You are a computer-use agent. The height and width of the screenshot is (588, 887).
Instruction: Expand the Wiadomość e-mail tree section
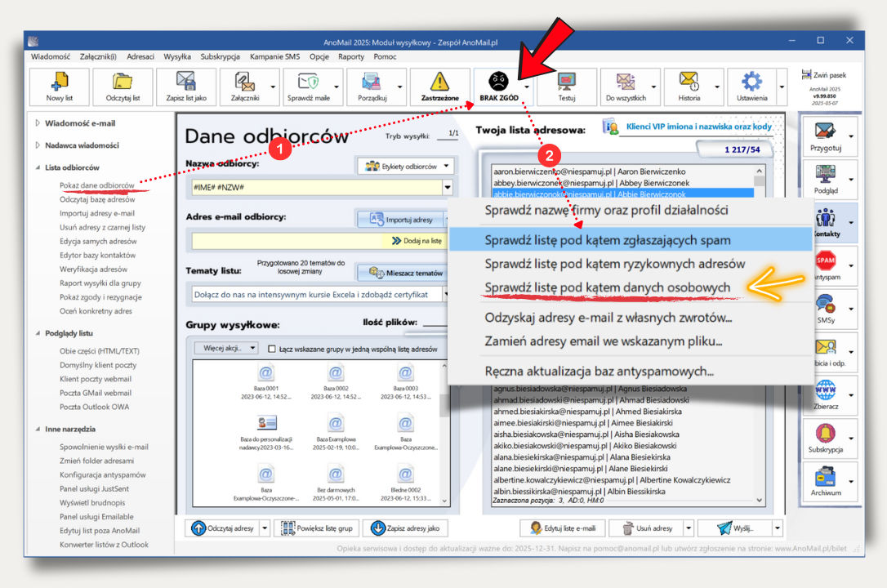pos(38,122)
